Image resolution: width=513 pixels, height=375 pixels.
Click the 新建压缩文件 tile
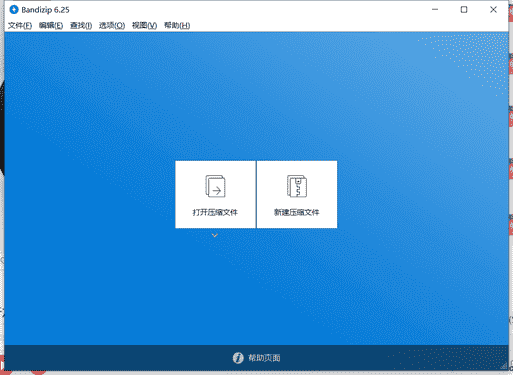coord(297,194)
